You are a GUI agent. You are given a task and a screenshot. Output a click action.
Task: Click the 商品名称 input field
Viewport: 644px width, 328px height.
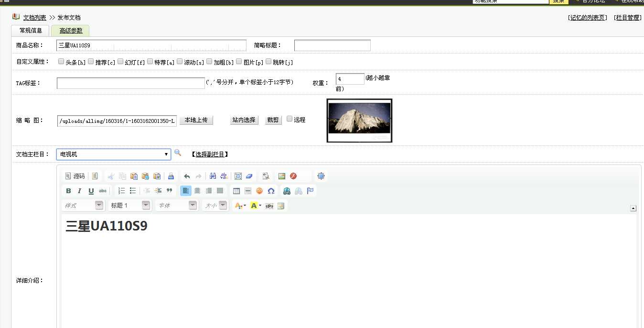[151, 45]
